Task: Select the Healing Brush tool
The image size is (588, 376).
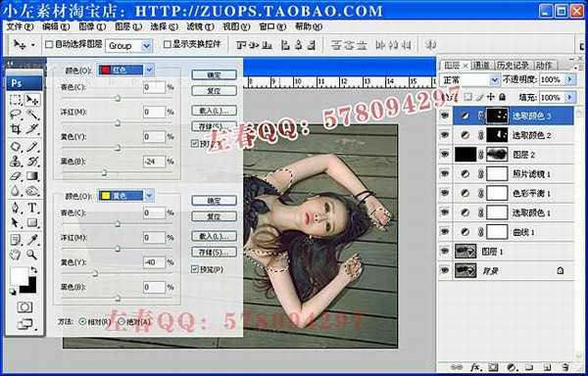Action: [16, 147]
